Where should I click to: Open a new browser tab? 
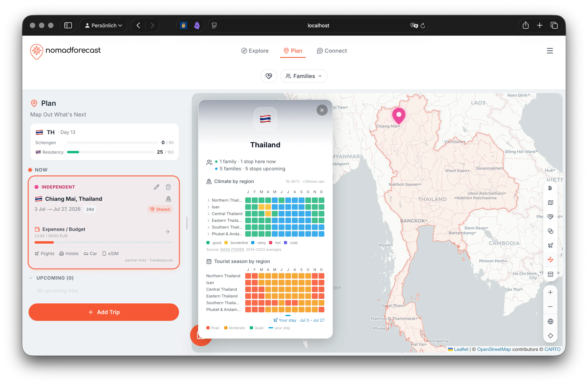(x=540, y=25)
